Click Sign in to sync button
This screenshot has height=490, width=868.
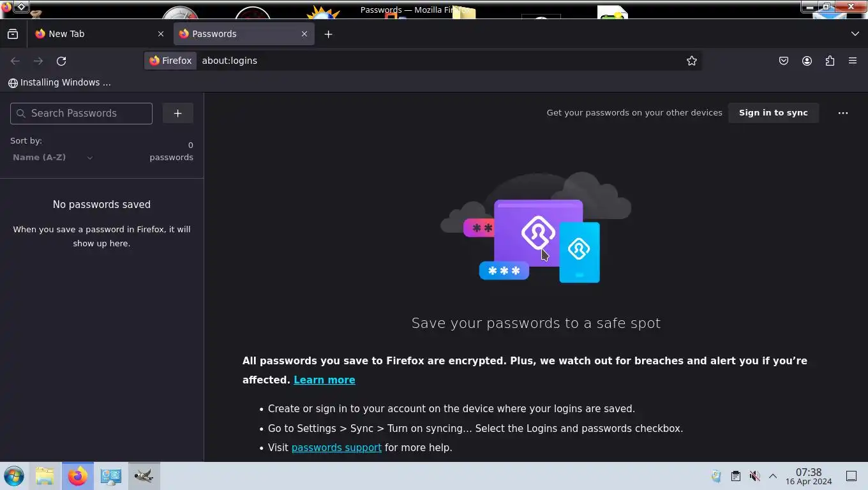click(774, 113)
